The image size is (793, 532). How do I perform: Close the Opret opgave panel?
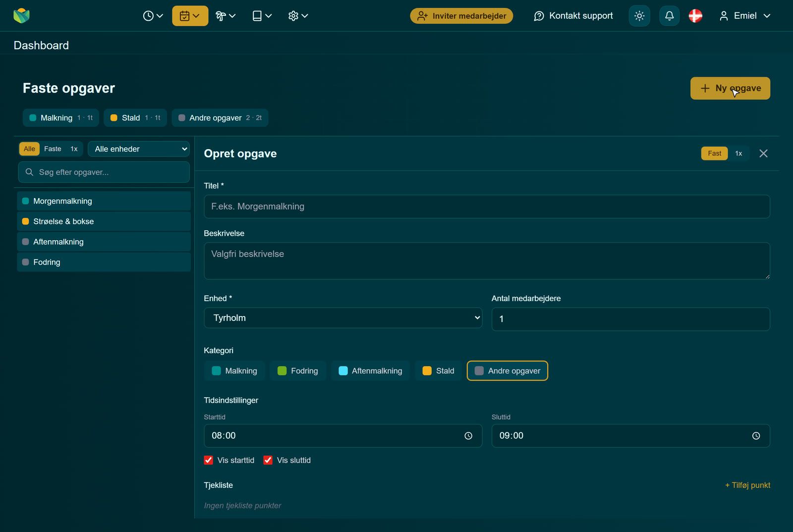763,154
